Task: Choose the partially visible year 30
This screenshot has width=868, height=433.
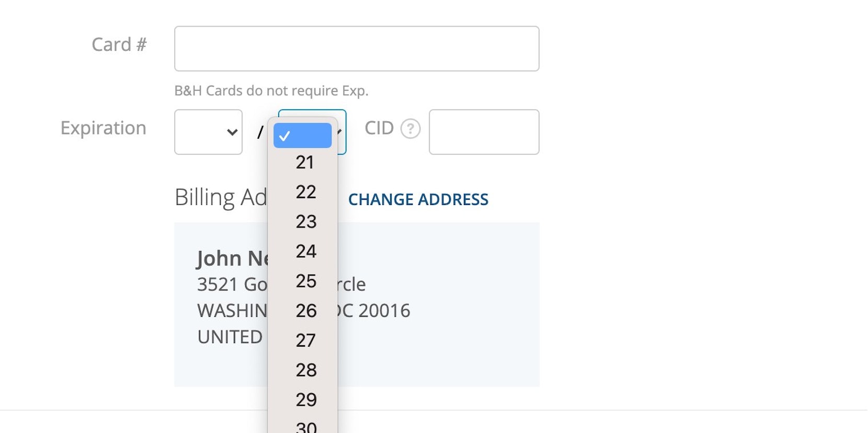Action: (306, 427)
